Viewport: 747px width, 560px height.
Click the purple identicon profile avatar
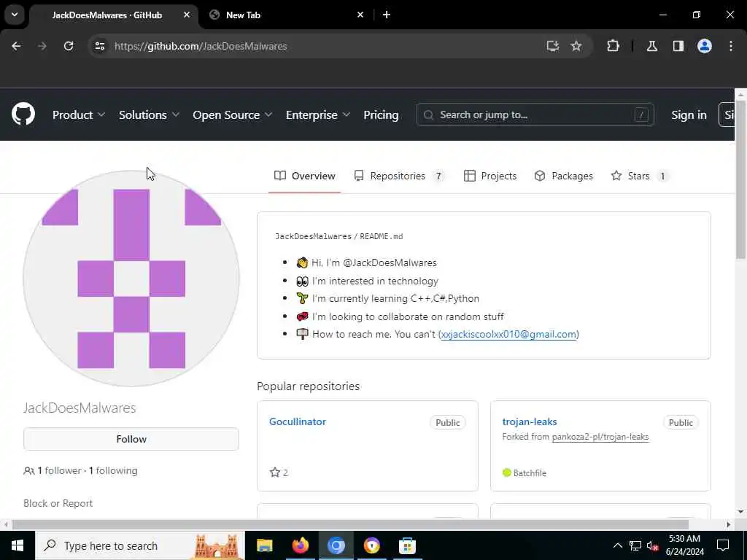point(131,278)
